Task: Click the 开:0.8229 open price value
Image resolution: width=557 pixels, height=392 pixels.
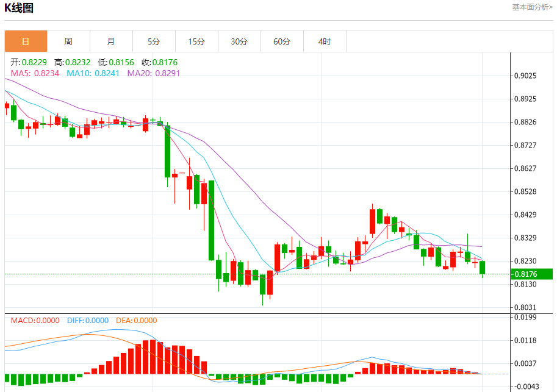Action: point(29,63)
